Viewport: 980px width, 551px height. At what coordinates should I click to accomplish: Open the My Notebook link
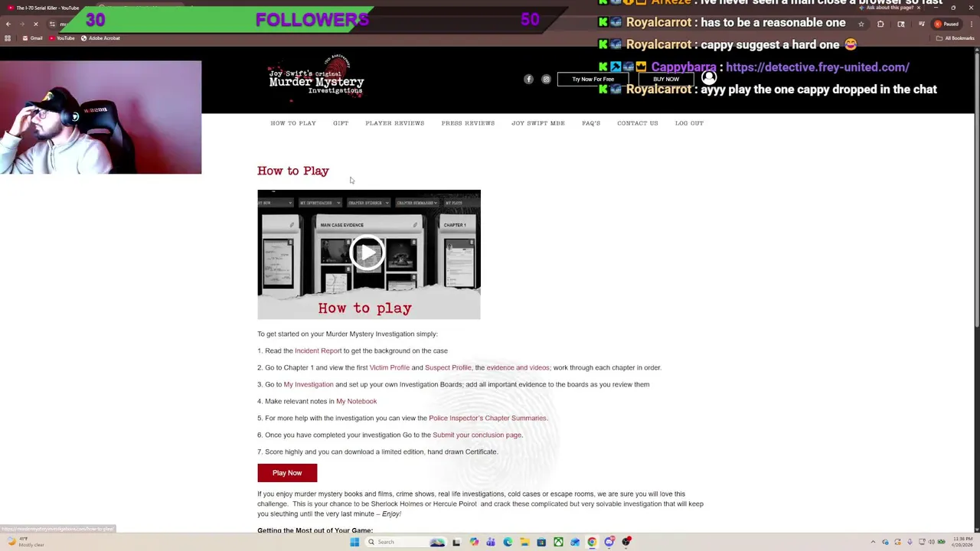point(356,401)
